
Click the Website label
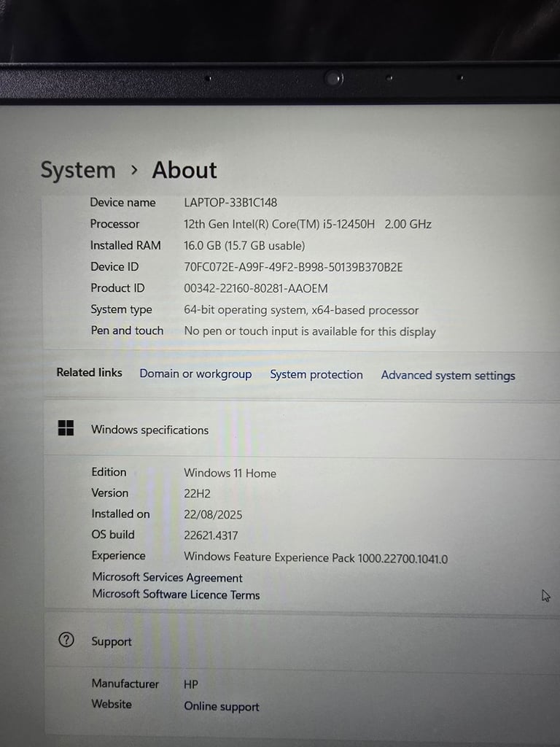112,704
